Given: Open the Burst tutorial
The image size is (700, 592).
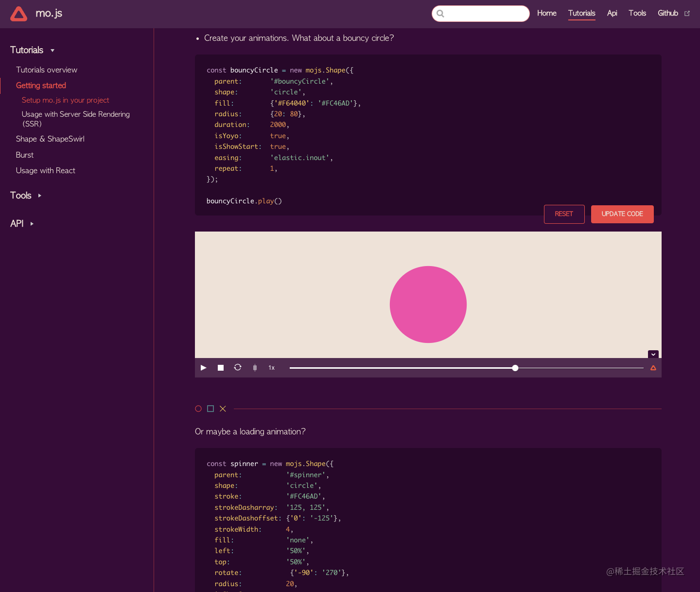Looking at the screenshot, I should click(25, 155).
